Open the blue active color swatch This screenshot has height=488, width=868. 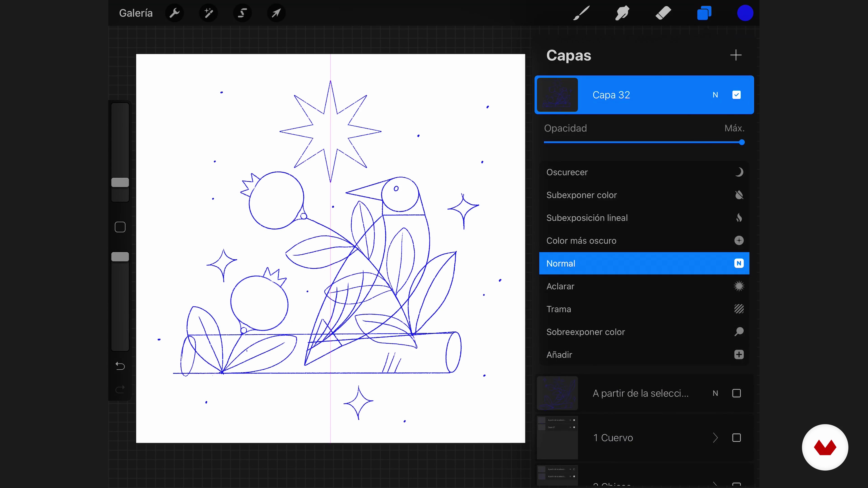pos(745,13)
